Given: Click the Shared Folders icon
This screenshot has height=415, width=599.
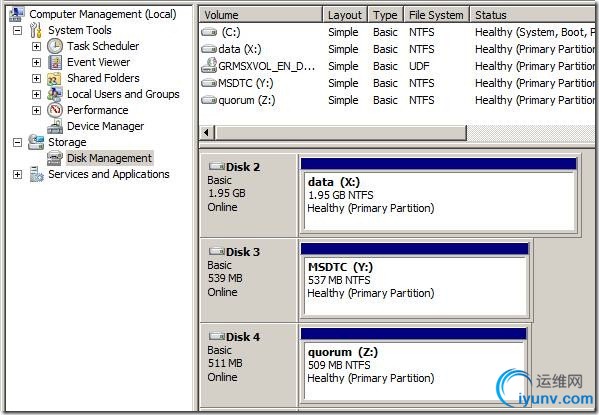Looking at the screenshot, I should click(54, 78).
